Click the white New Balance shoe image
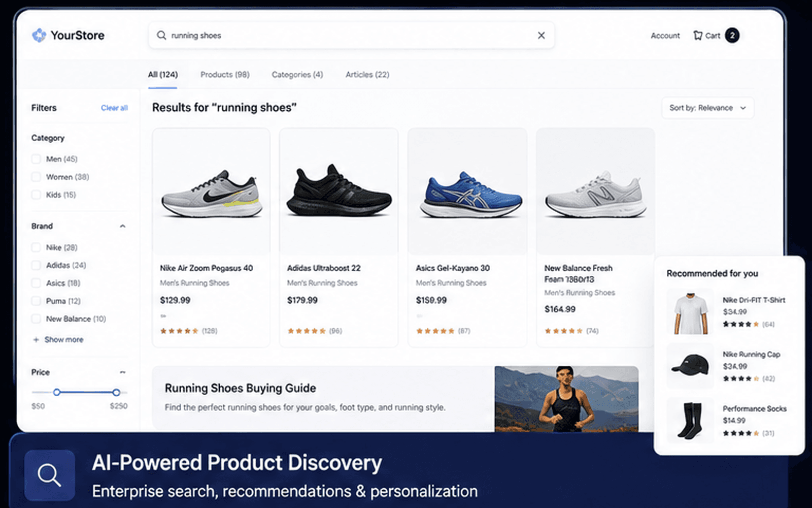 595,195
